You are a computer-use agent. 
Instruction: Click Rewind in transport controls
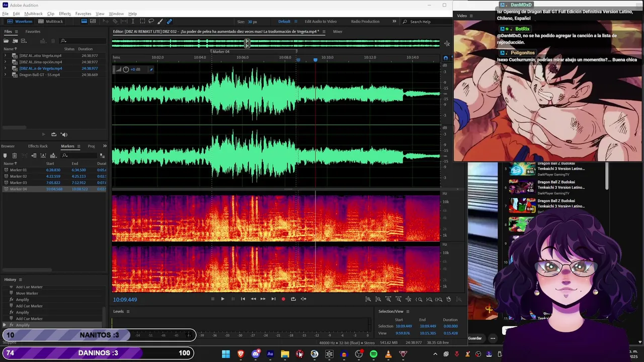pos(253,299)
